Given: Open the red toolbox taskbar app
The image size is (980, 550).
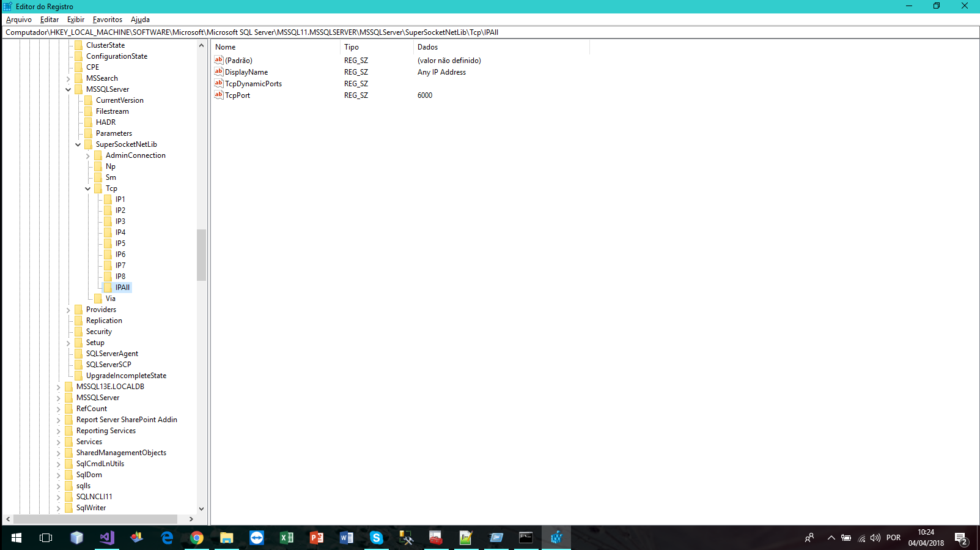Looking at the screenshot, I should click(x=436, y=538).
